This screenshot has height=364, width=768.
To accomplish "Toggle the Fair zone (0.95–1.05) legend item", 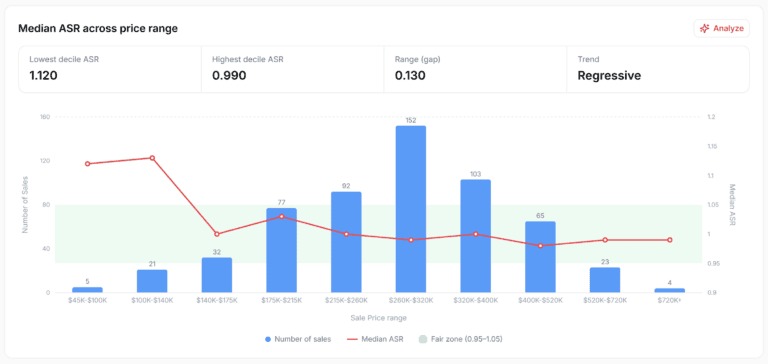I will [x=461, y=339].
